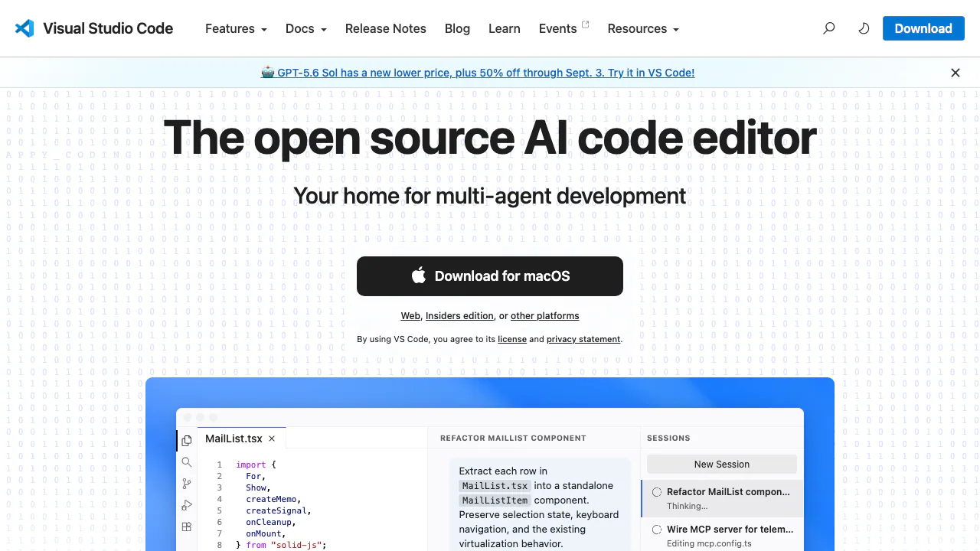Open the license link
The height and width of the screenshot is (551, 980).
pyautogui.click(x=512, y=339)
